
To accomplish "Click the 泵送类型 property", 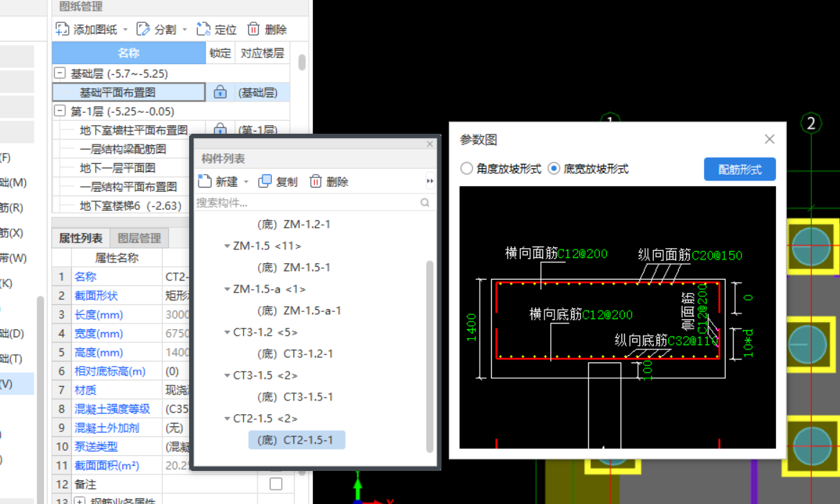I will tap(96, 446).
